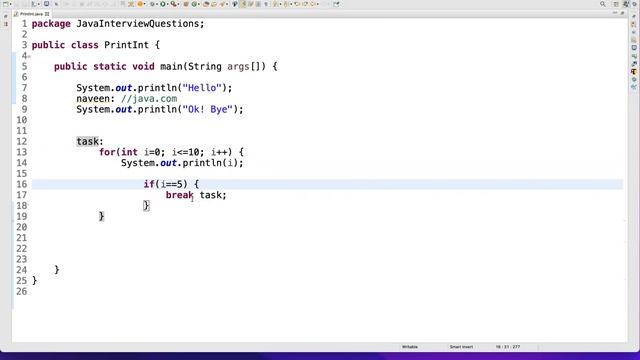This screenshot has height=360, width=640.
Task: Click 'JavaInterviewQuestions' in the package line
Action: pyautogui.click(x=137, y=24)
